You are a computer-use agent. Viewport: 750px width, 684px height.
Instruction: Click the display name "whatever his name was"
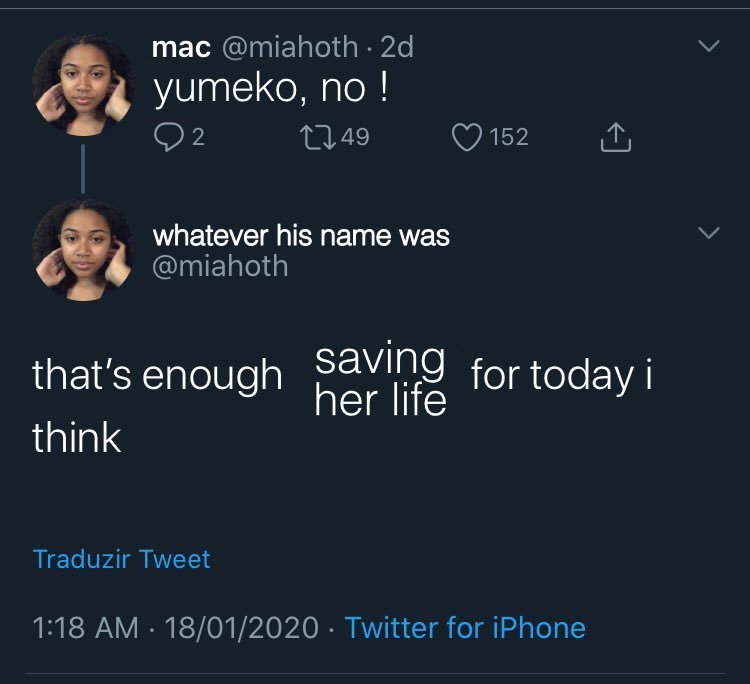(x=301, y=236)
